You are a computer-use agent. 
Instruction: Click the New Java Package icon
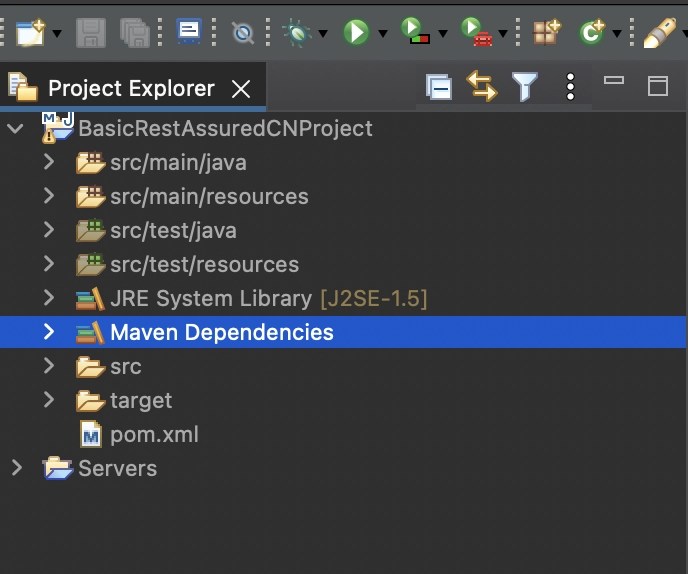(547, 32)
